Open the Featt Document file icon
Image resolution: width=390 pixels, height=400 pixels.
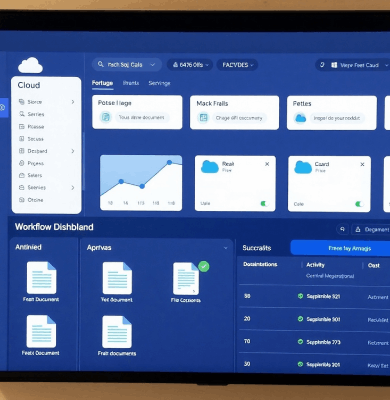[x=41, y=277]
